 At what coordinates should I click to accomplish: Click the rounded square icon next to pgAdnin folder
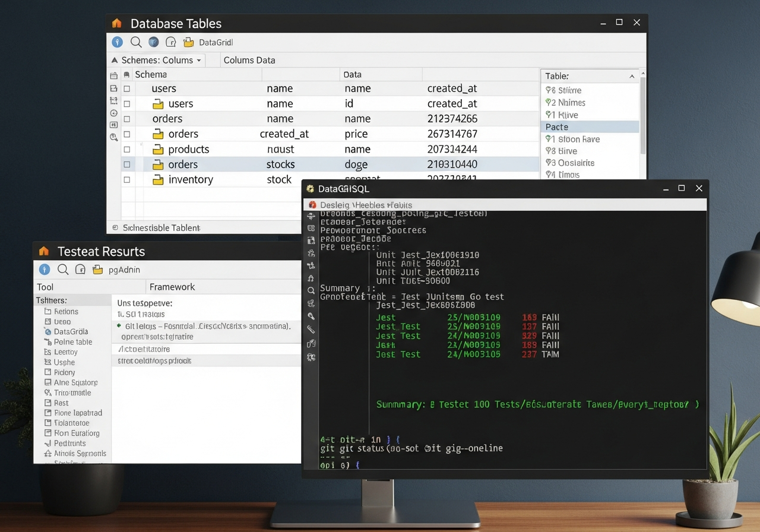point(81,270)
